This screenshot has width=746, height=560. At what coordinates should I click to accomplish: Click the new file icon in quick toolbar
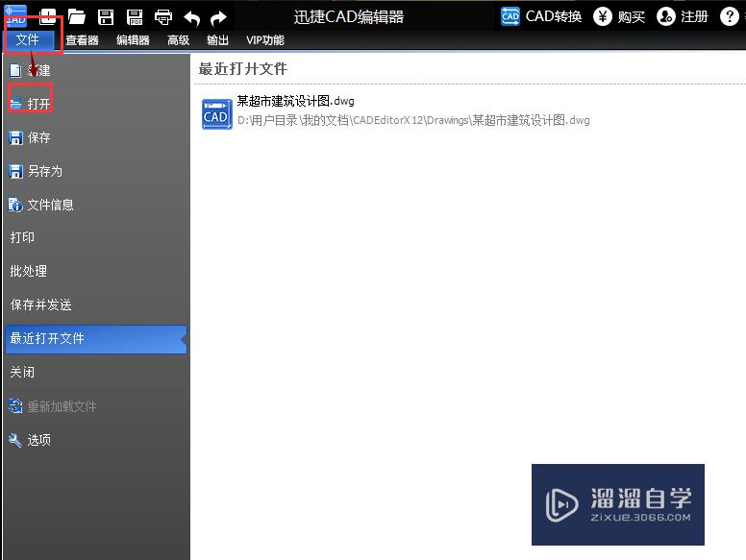[47, 16]
